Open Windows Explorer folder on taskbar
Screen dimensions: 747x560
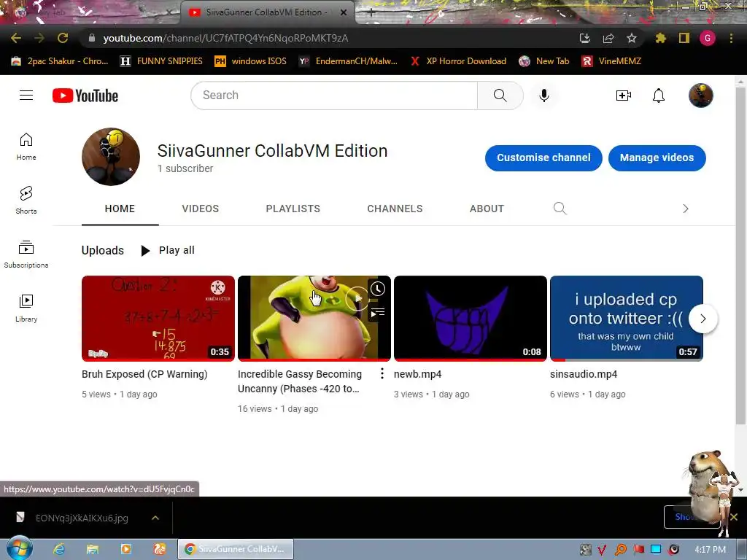[93, 549]
